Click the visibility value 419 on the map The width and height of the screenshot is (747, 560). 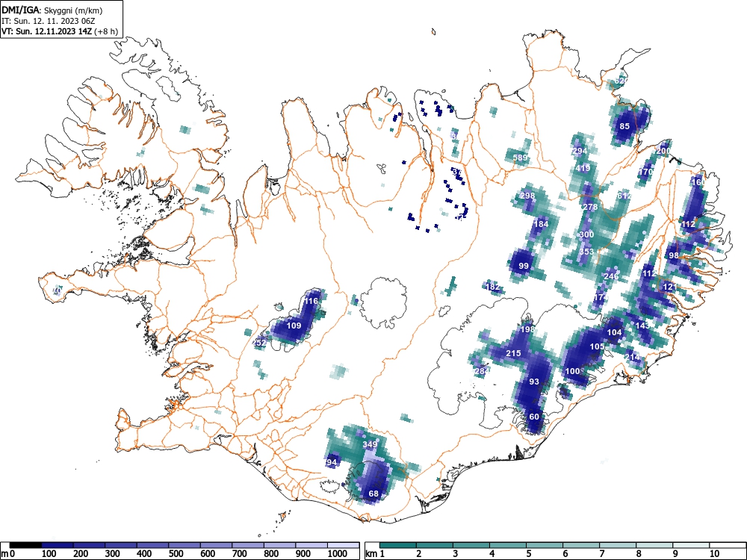coord(583,167)
